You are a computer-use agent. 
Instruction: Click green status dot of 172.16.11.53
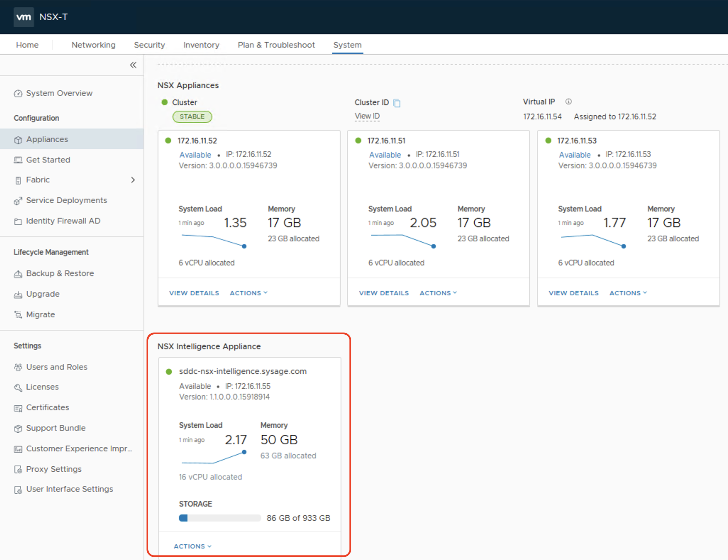[548, 141]
